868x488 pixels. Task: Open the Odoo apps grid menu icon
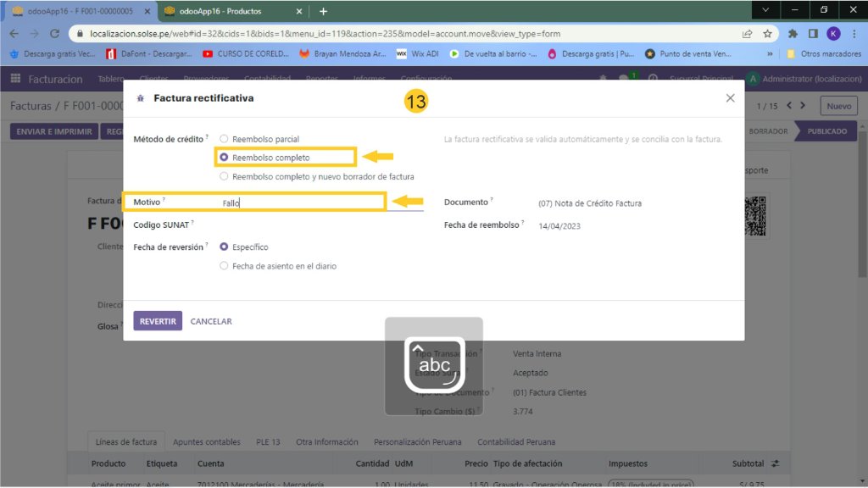coord(15,79)
